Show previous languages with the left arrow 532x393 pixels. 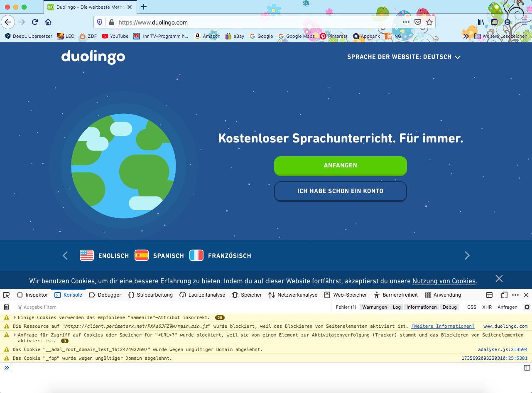(65, 255)
